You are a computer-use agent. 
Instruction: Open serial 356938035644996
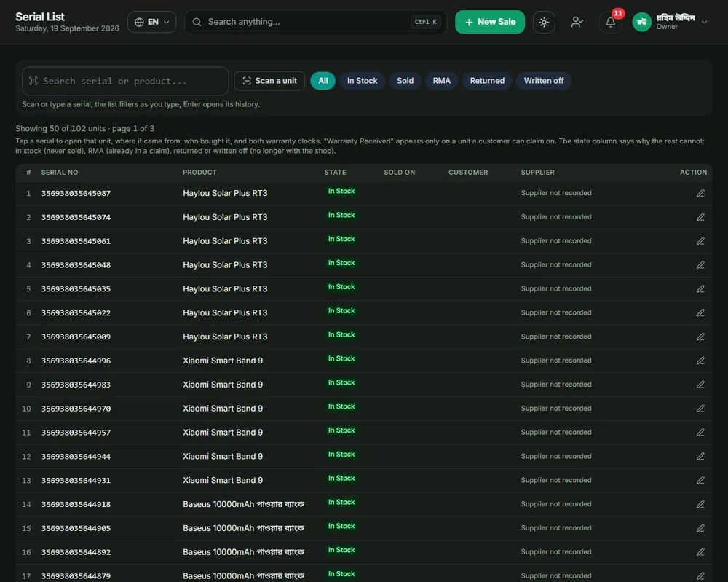(76, 361)
